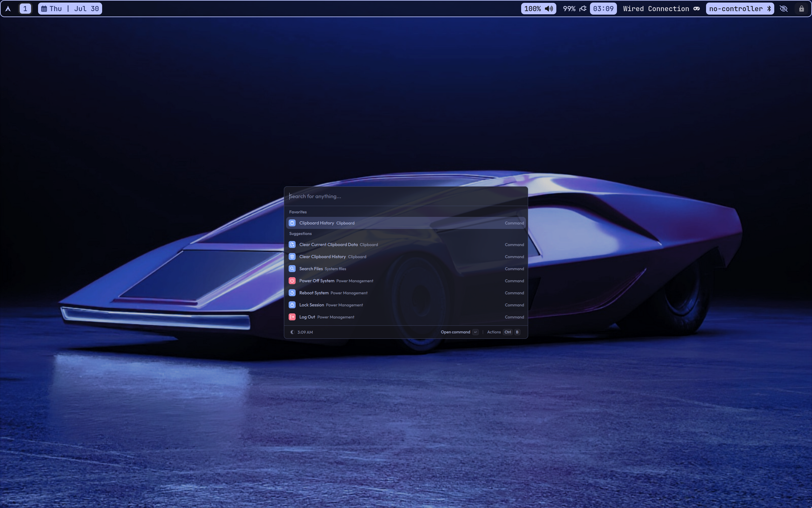Select the Lock Session command
Image resolution: width=812 pixels, height=508 pixels.
click(x=406, y=305)
